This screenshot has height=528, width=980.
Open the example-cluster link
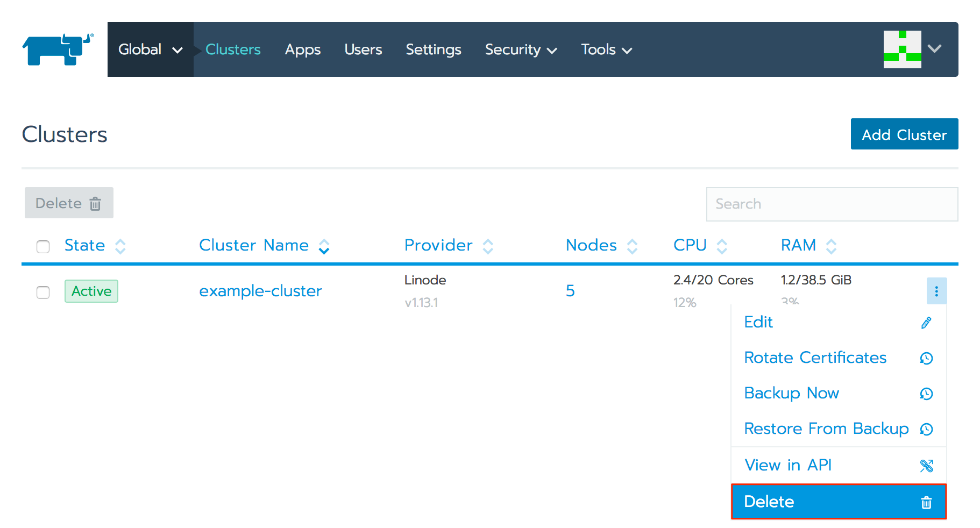click(260, 291)
